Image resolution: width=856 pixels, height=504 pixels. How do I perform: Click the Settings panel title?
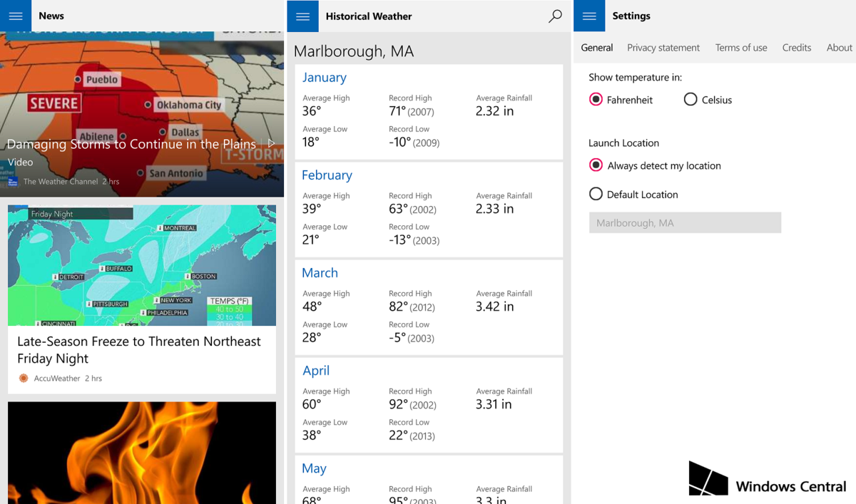[x=631, y=16]
